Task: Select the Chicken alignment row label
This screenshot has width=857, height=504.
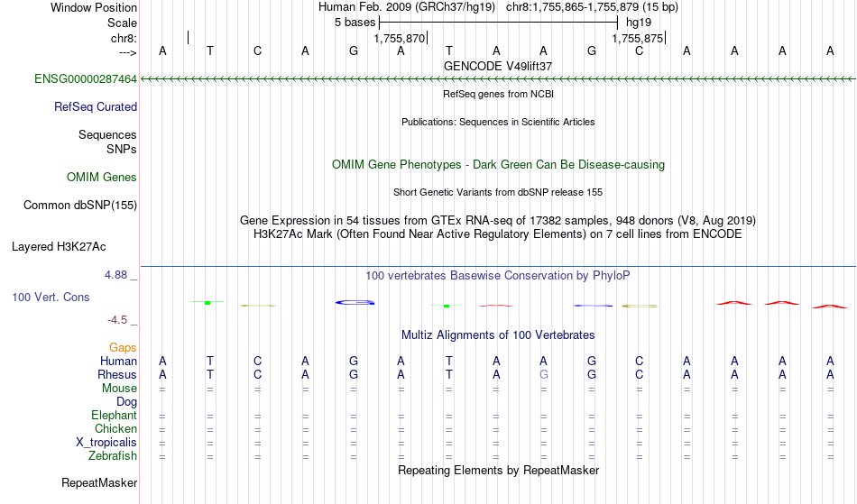Action: tap(115, 429)
